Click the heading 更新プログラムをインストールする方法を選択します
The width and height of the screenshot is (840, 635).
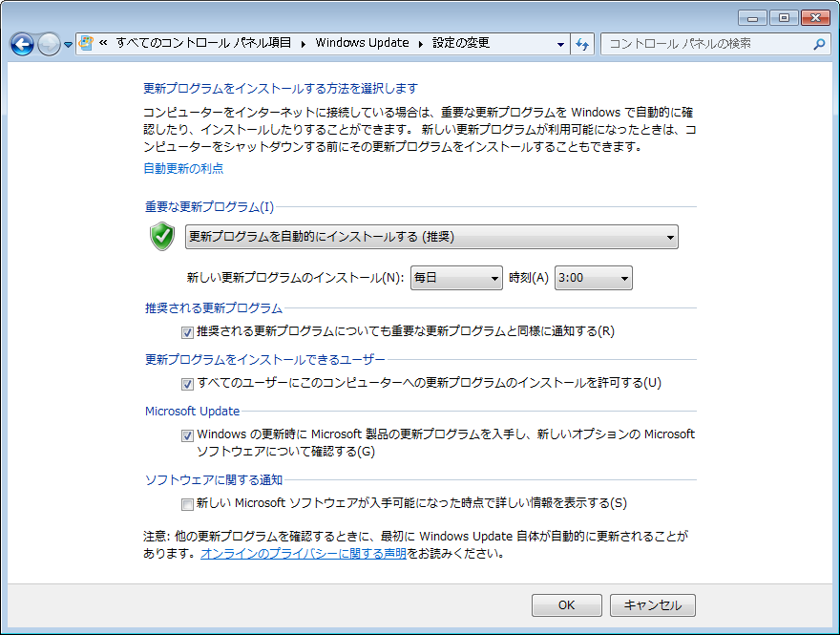pos(281,89)
